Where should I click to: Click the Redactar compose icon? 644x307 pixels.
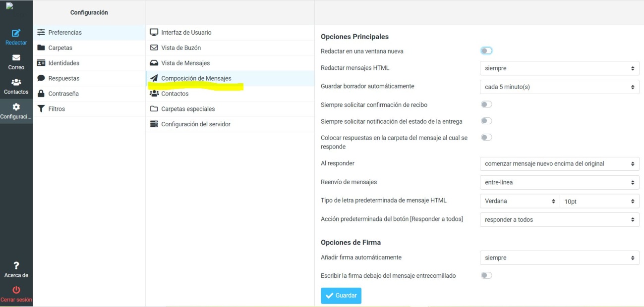[x=16, y=33]
